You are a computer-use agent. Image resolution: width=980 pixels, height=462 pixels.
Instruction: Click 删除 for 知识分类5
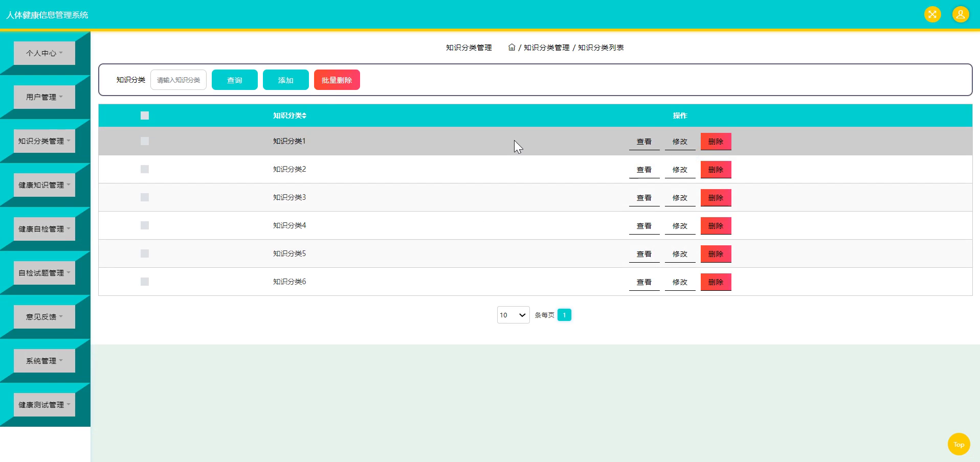tap(716, 254)
